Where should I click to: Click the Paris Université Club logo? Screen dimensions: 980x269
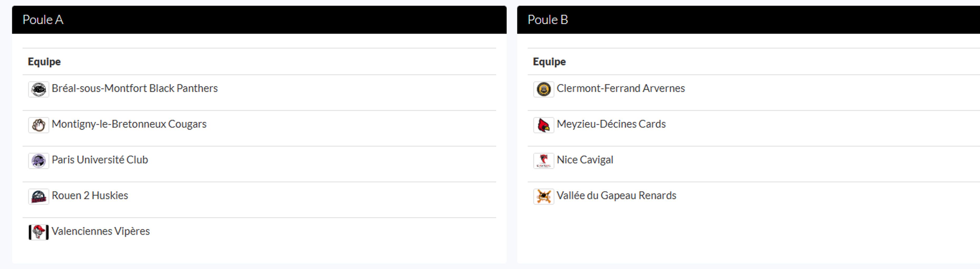pyautogui.click(x=38, y=161)
